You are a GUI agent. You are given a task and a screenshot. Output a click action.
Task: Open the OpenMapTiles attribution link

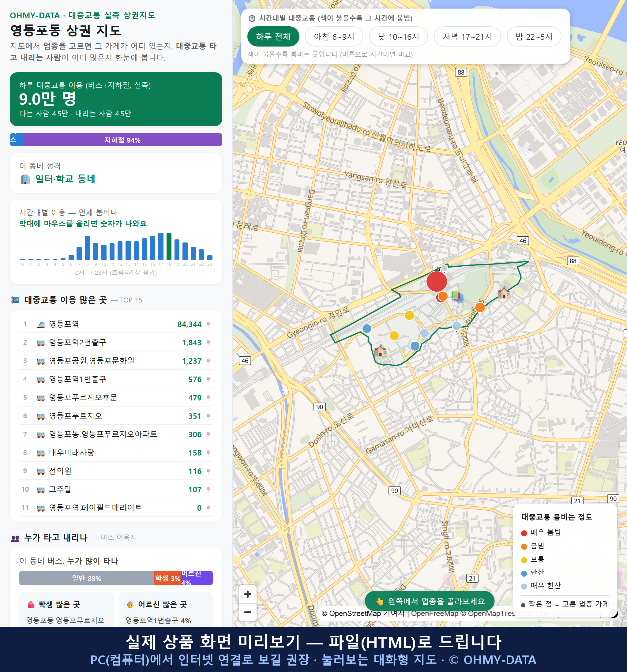pyautogui.click(x=488, y=613)
